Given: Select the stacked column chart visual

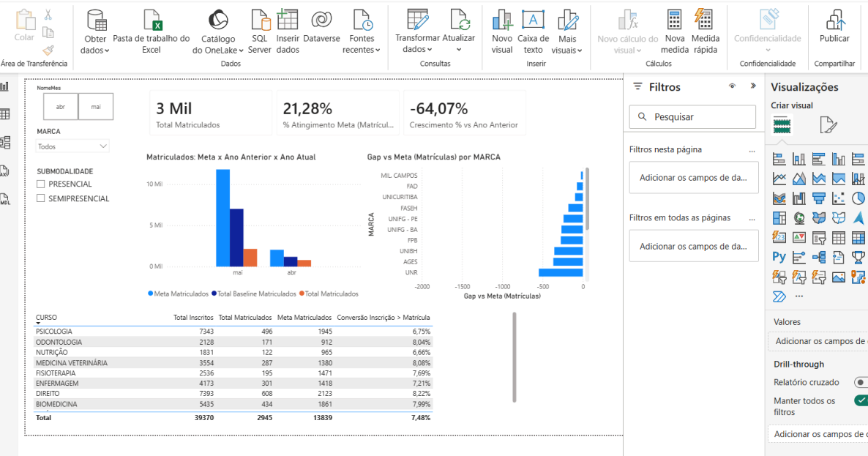Looking at the screenshot, I should click(798, 160).
